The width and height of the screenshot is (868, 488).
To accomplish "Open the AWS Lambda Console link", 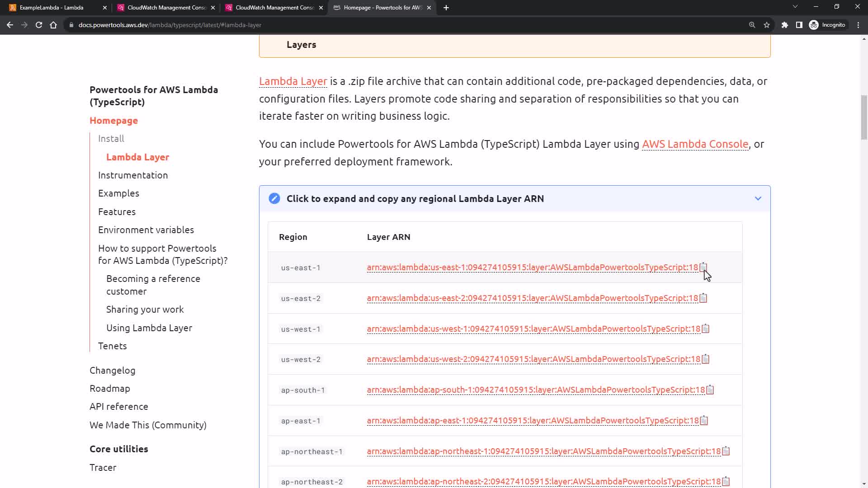I will (695, 144).
